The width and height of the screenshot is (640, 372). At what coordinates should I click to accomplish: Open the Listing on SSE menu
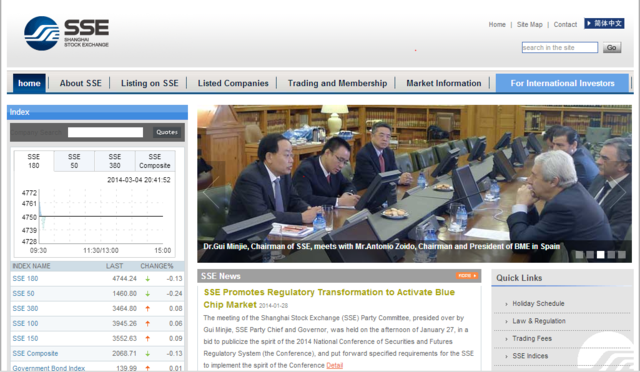tap(149, 83)
